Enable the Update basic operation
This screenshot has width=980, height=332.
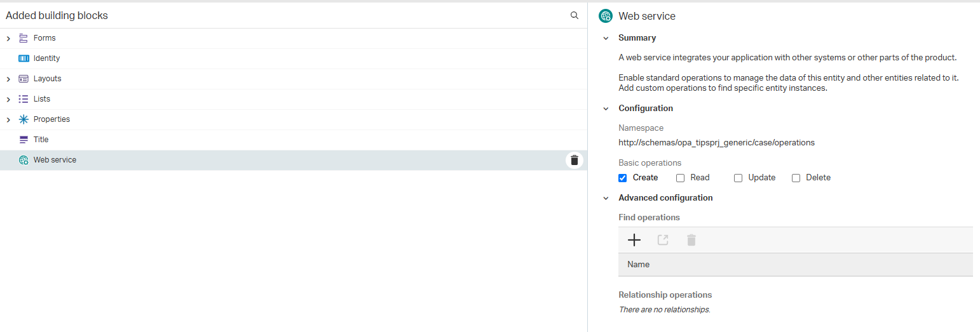[738, 178]
